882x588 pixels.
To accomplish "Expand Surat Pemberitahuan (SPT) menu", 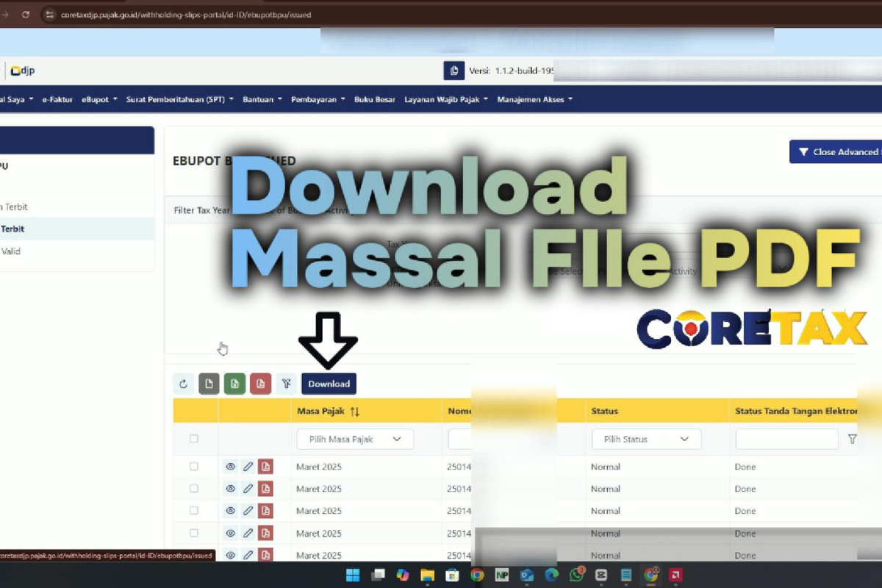I will coord(179,99).
